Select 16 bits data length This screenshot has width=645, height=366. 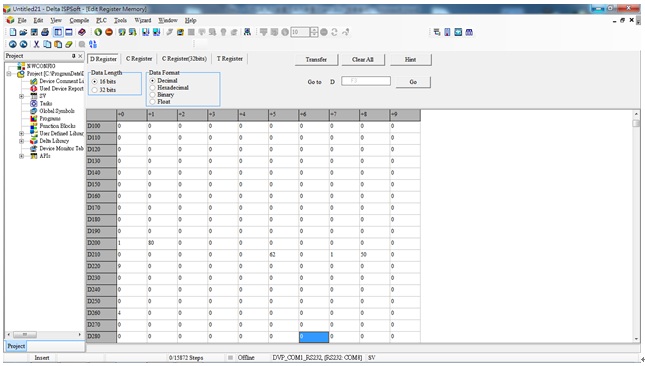95,81
